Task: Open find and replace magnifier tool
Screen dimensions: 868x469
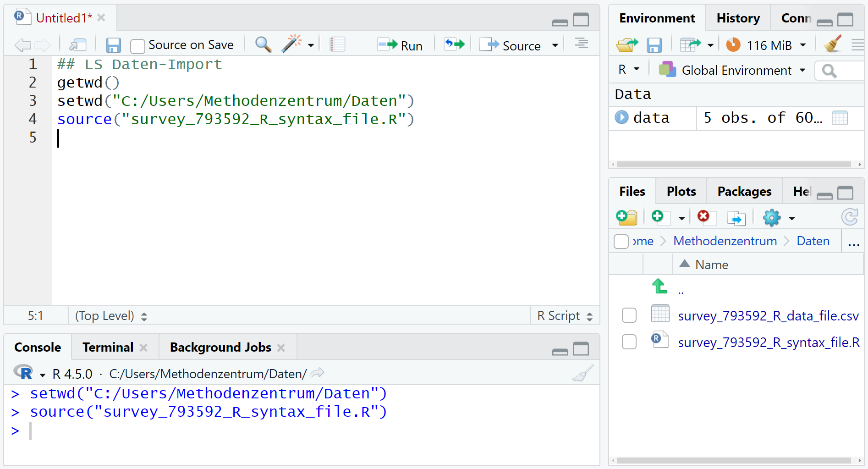Action: point(263,44)
